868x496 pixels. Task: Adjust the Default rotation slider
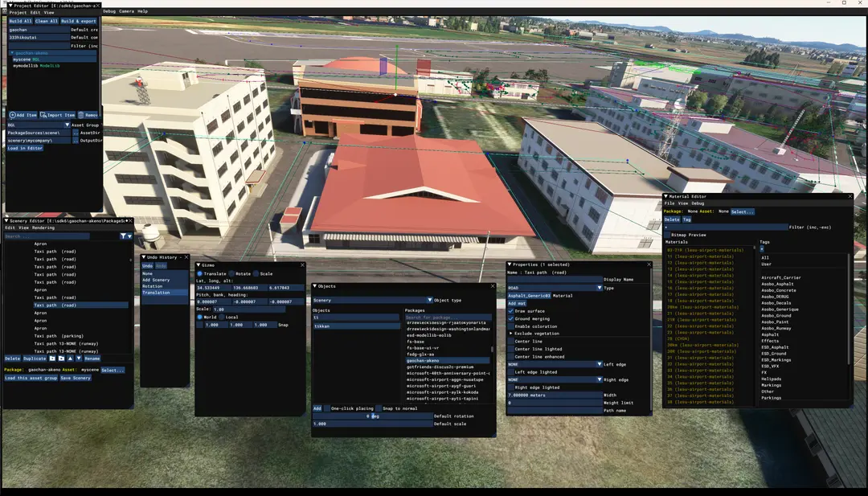(x=373, y=416)
